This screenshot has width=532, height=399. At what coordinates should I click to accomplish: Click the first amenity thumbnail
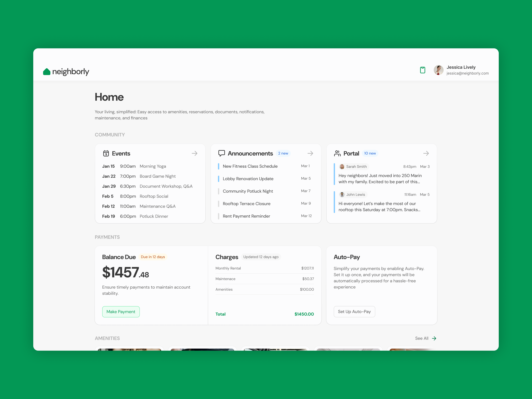[129, 349]
